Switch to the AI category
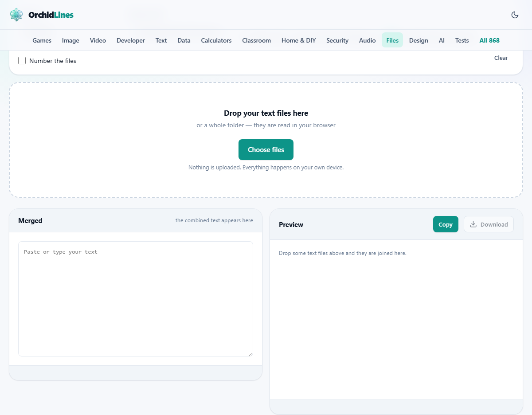This screenshot has width=532, height=415. pyautogui.click(x=442, y=40)
